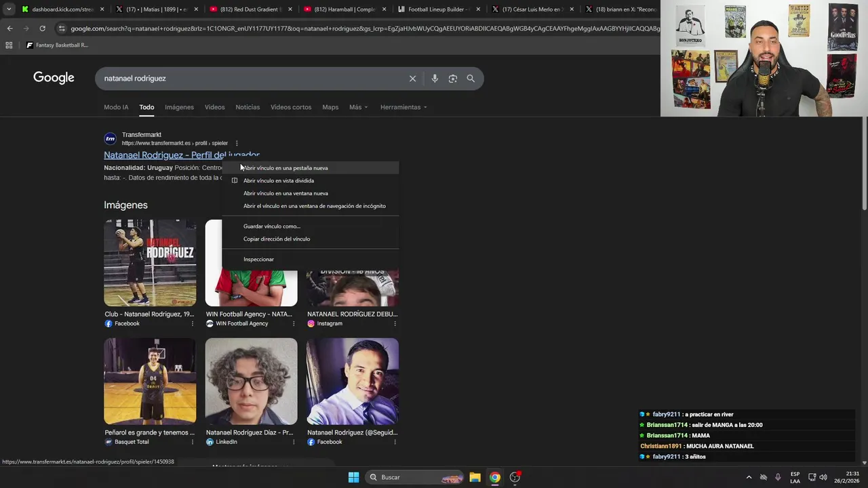Select Abrir vínculo en una ventana nueva
868x488 pixels.
coord(311,193)
